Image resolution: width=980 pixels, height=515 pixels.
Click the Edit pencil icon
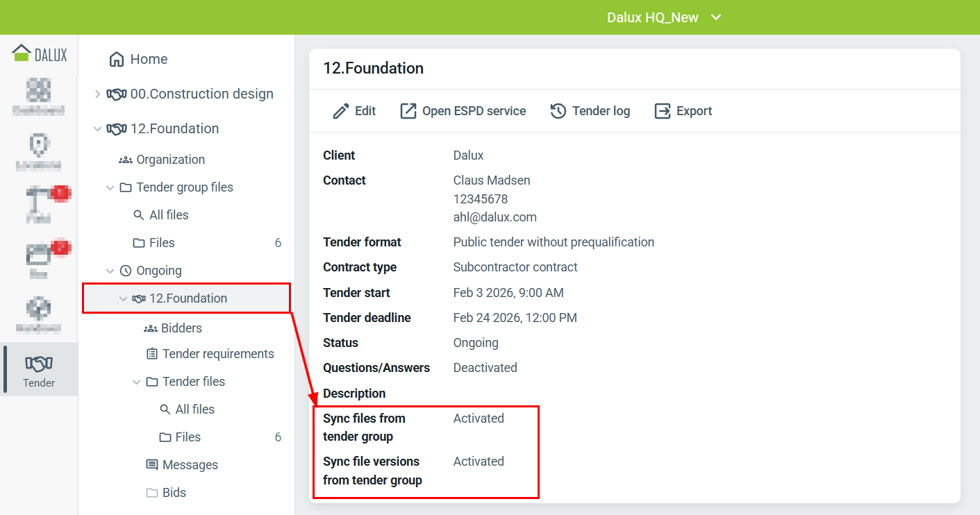341,111
